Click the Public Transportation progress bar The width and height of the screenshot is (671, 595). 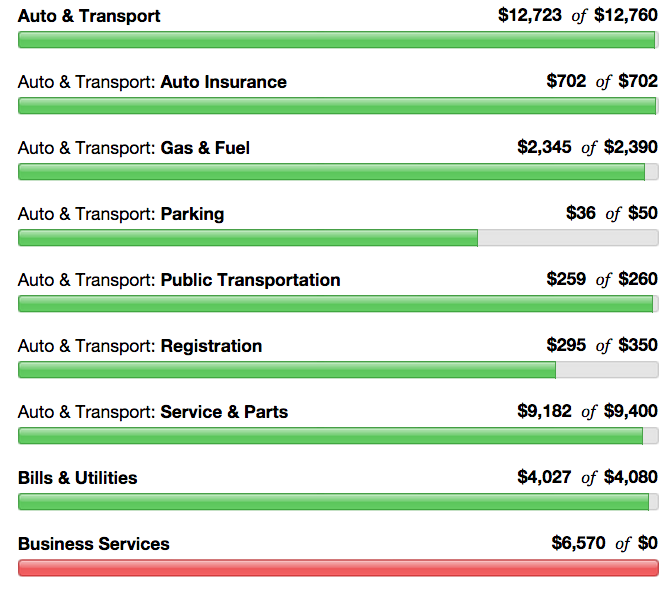(338, 304)
